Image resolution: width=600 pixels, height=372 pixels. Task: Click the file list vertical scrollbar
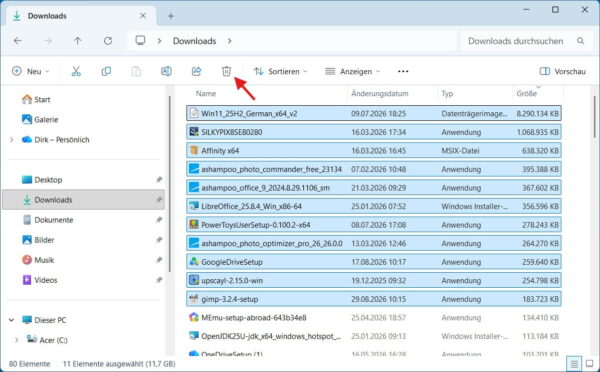(x=594, y=117)
